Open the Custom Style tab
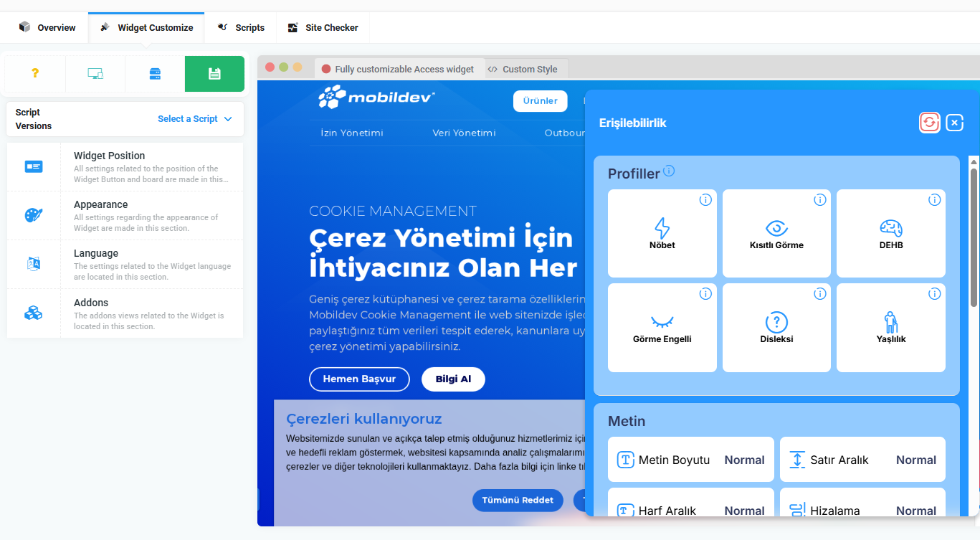 pos(523,70)
